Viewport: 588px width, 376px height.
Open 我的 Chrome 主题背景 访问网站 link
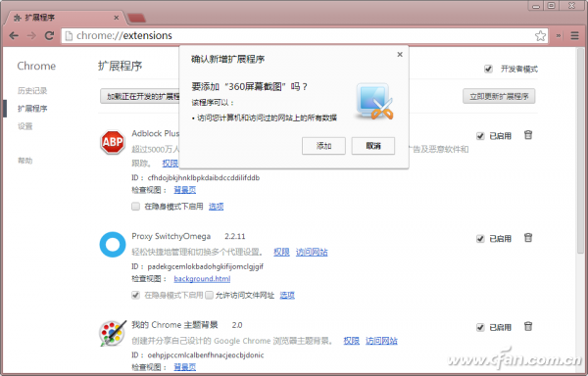click(381, 341)
